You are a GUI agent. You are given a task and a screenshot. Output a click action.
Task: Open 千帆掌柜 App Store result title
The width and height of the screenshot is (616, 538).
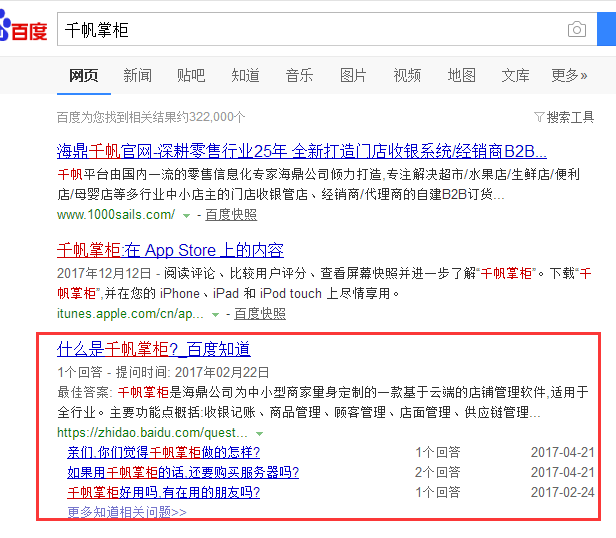pyautogui.click(x=170, y=250)
